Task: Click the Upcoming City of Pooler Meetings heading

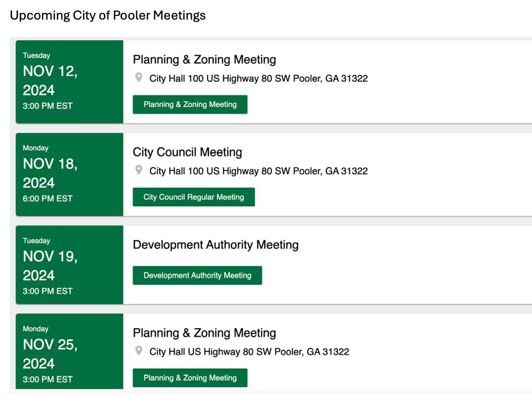Action: [x=107, y=15]
